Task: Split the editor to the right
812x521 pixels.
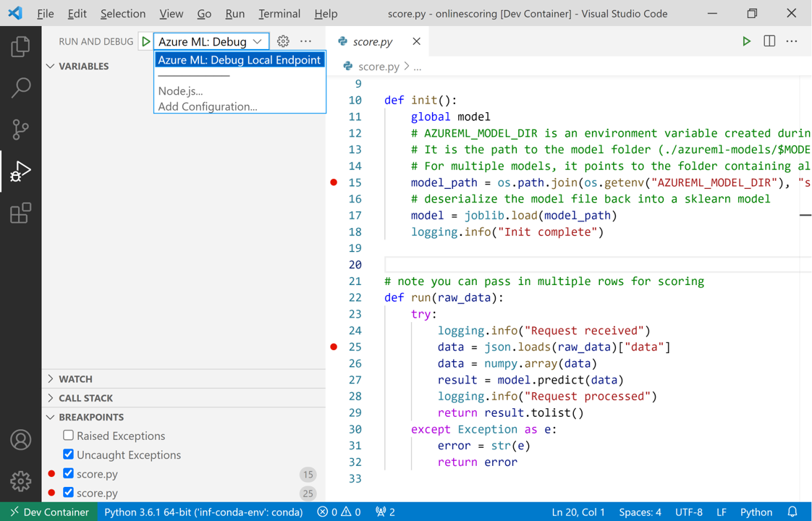Action: [769, 42]
